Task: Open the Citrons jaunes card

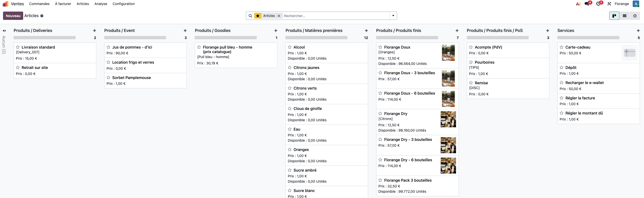Action: 327,73
